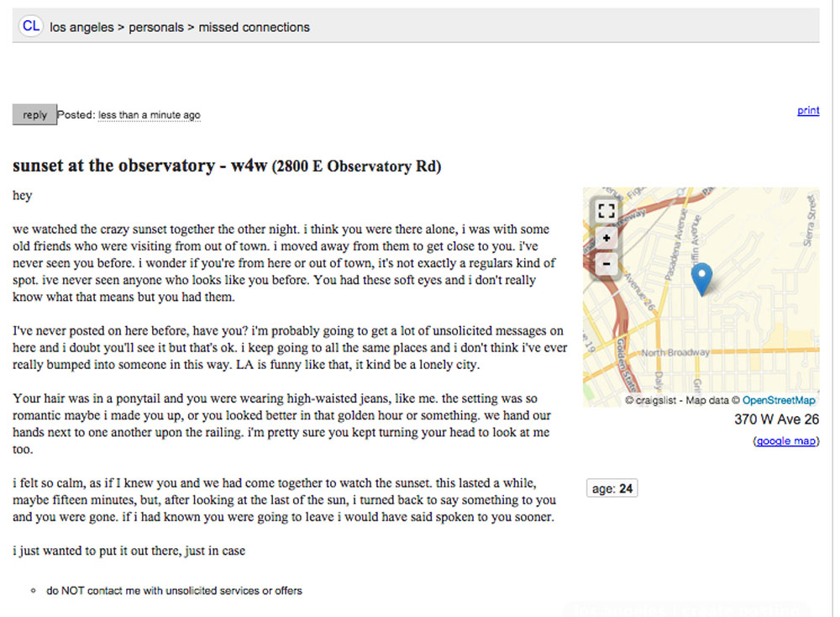Open the print link
The image size is (840, 617).
[808, 110]
